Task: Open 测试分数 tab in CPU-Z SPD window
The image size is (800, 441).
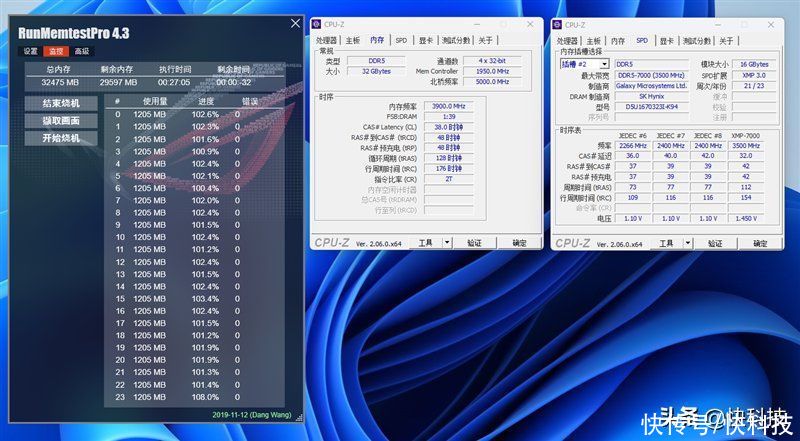Action: pos(697,41)
